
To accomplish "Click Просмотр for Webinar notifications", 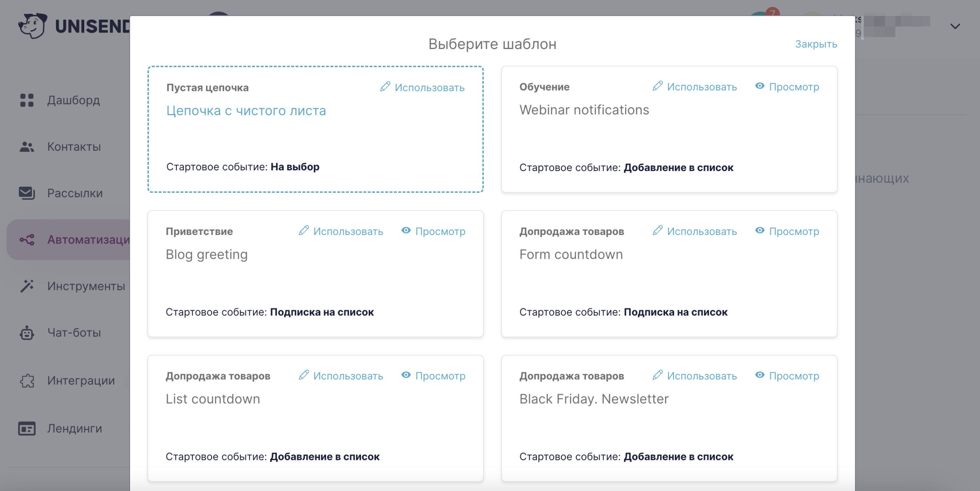I will pos(787,86).
